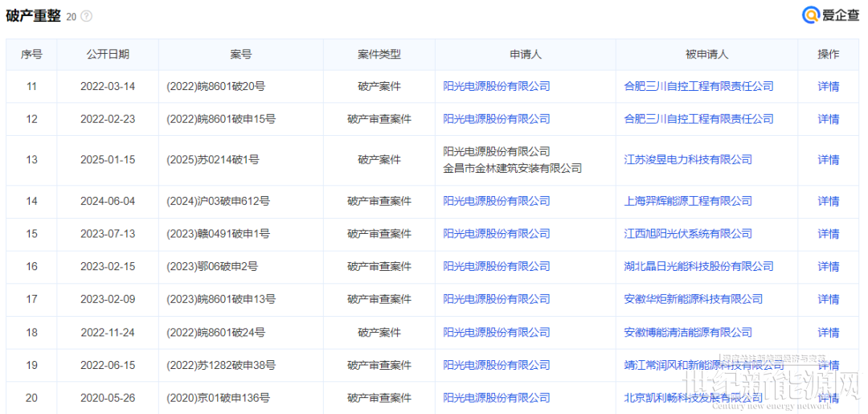Open 详情 for case (2022)皖8601破申15号
This screenshot has width=868, height=414.
click(828, 119)
